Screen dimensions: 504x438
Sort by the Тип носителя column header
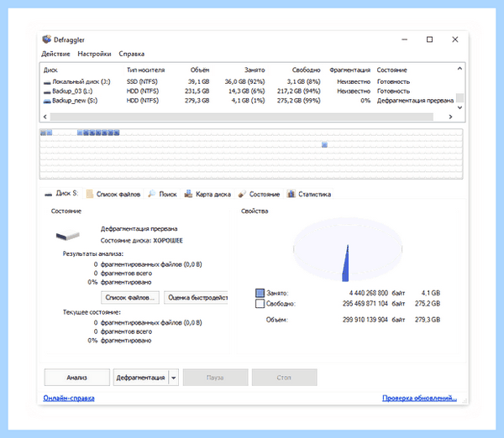point(145,70)
